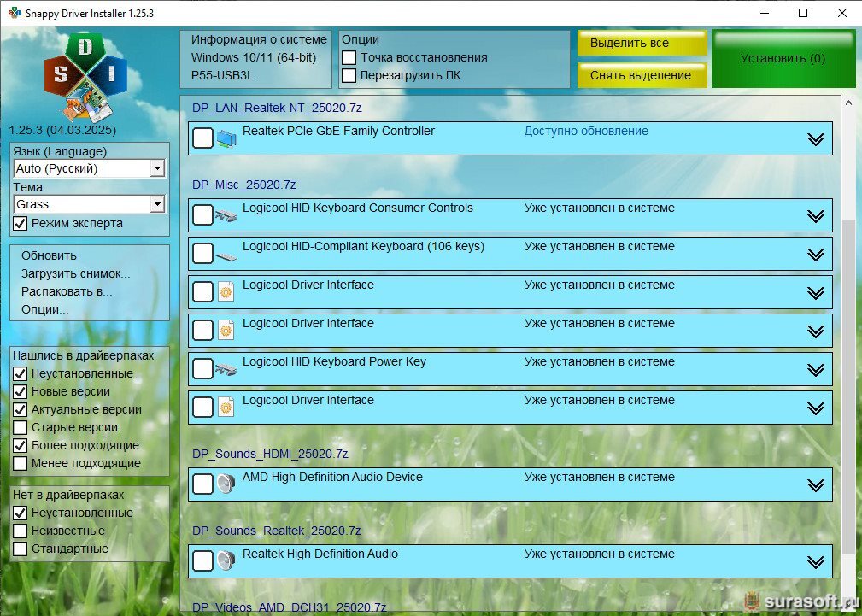Check Стандартные filter
Screen dimensions: 862x616
20,549
